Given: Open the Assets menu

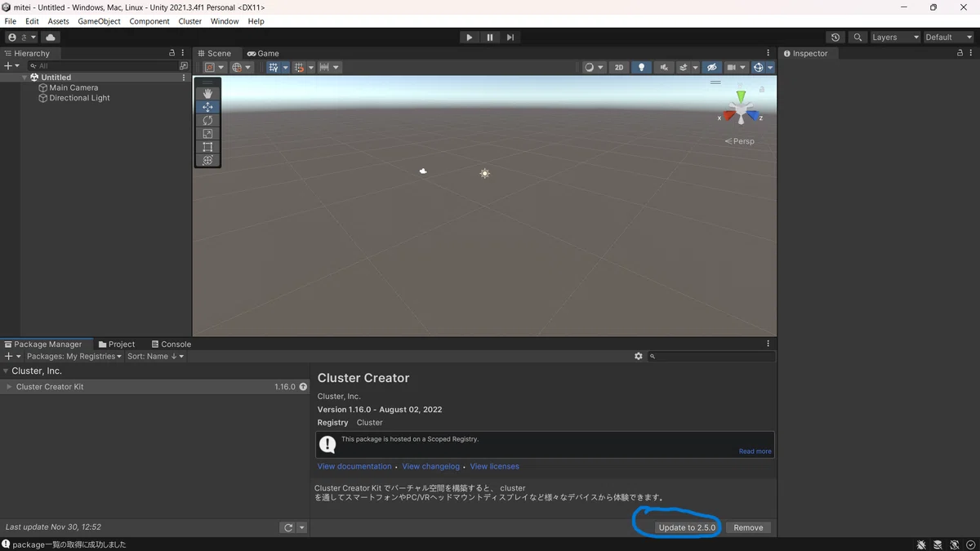Looking at the screenshot, I should coord(58,21).
